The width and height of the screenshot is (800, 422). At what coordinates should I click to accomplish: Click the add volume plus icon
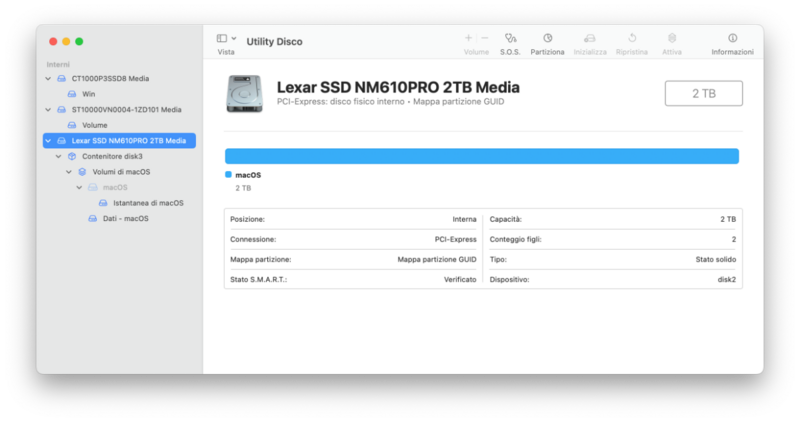click(468, 38)
